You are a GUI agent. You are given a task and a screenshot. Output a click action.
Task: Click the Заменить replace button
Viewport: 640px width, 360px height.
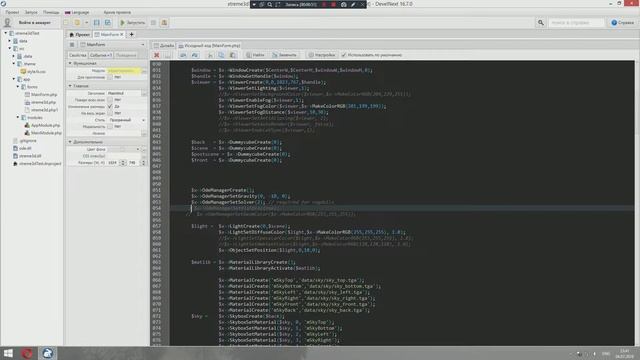click(284, 55)
